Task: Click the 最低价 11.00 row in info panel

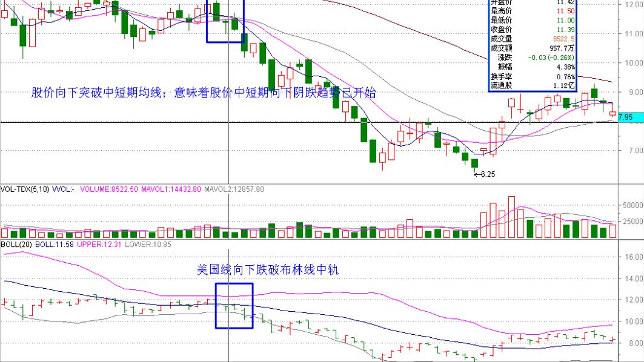Action: 533,21
